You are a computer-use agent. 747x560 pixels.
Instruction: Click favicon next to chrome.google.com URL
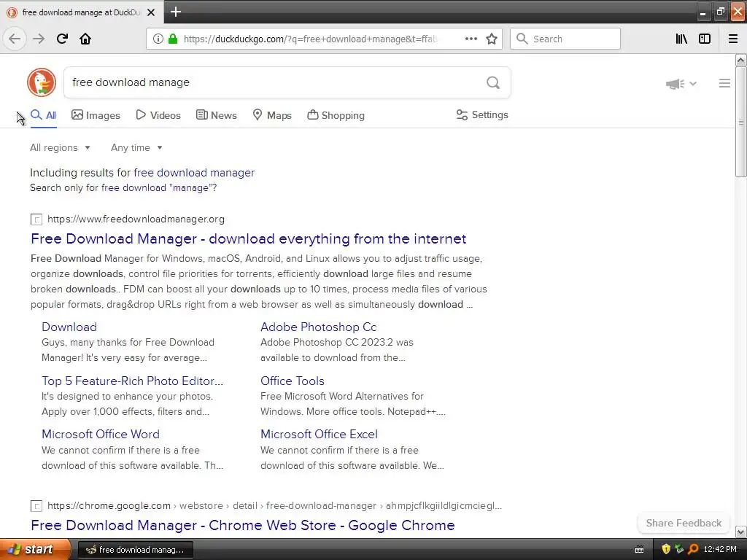pyautogui.click(x=36, y=506)
